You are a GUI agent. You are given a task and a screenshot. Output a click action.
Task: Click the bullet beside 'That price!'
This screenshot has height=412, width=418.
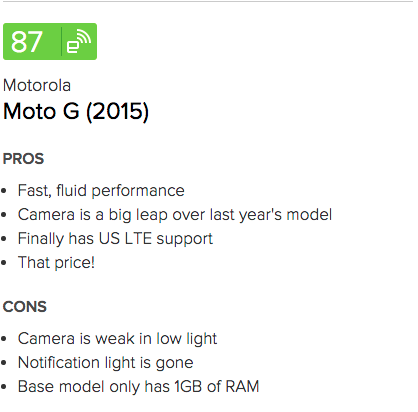(4, 263)
